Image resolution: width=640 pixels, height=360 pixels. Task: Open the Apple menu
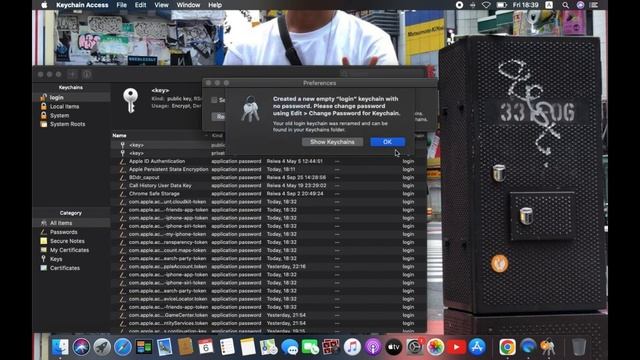click(x=44, y=5)
